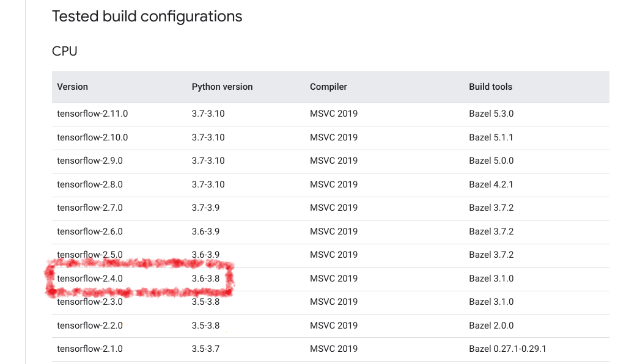
Task: Click the Bazel 5.1.1 cell
Action: click(x=491, y=137)
